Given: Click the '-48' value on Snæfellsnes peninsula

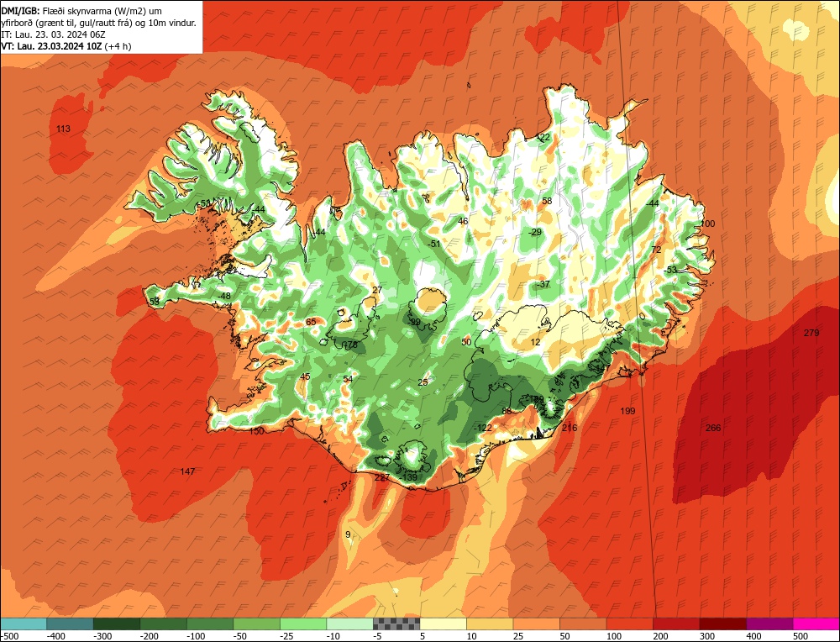Looking at the screenshot, I should (224, 296).
